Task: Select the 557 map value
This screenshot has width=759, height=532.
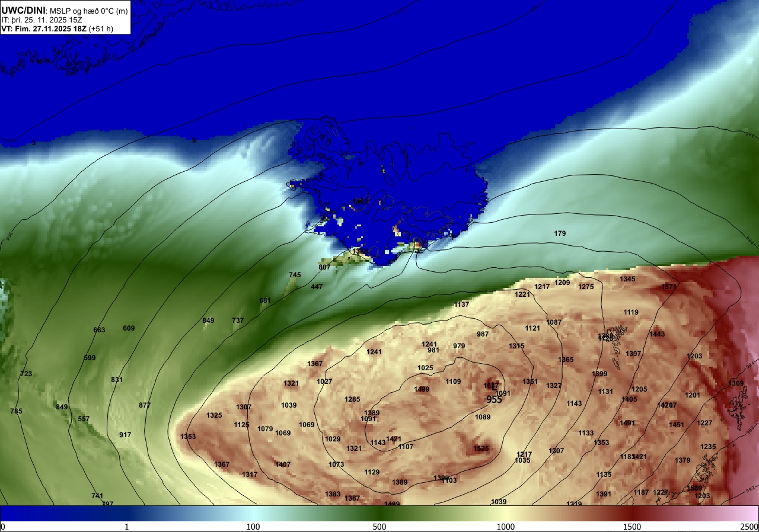Action: [84, 419]
